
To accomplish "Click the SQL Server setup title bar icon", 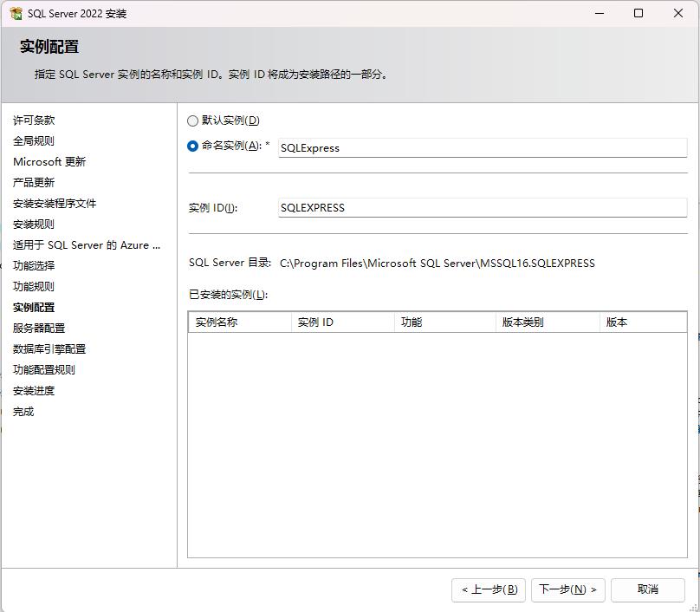I will click(16, 13).
